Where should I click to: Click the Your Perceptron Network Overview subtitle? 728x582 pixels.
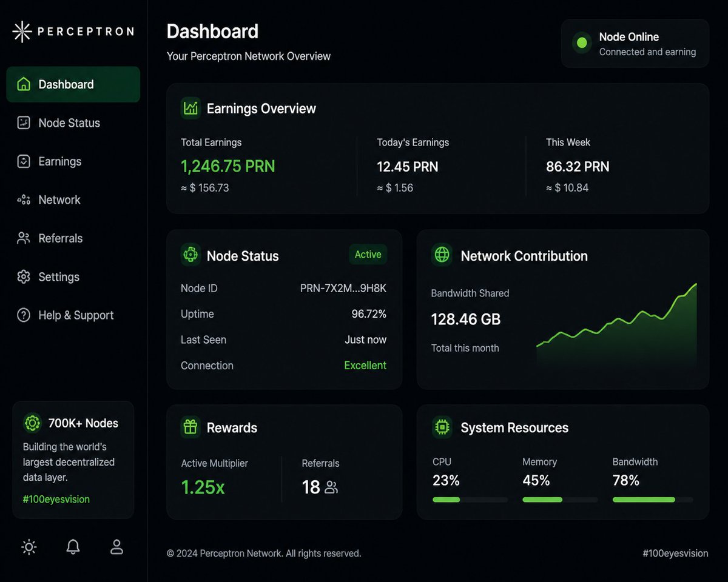pos(249,56)
